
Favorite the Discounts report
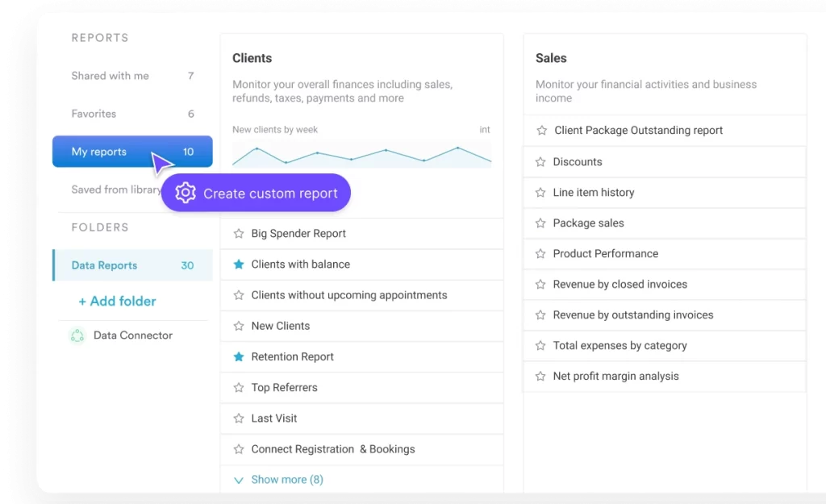[540, 162]
